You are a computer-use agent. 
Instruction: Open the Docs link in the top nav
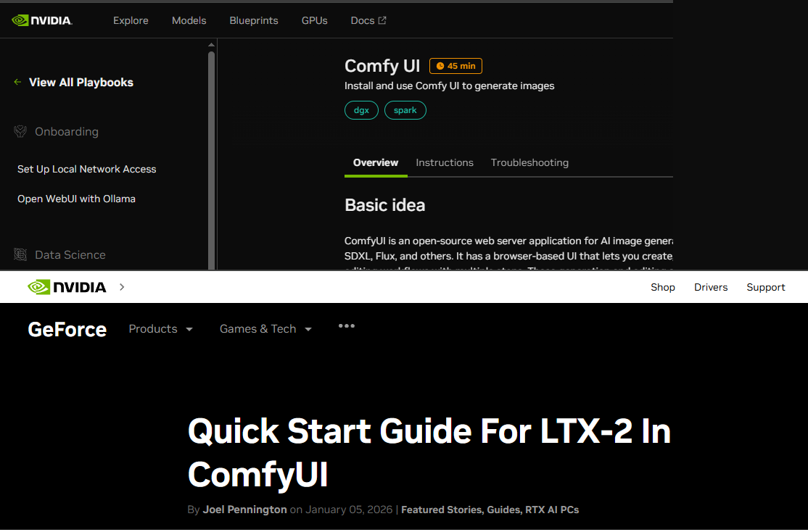[368, 20]
